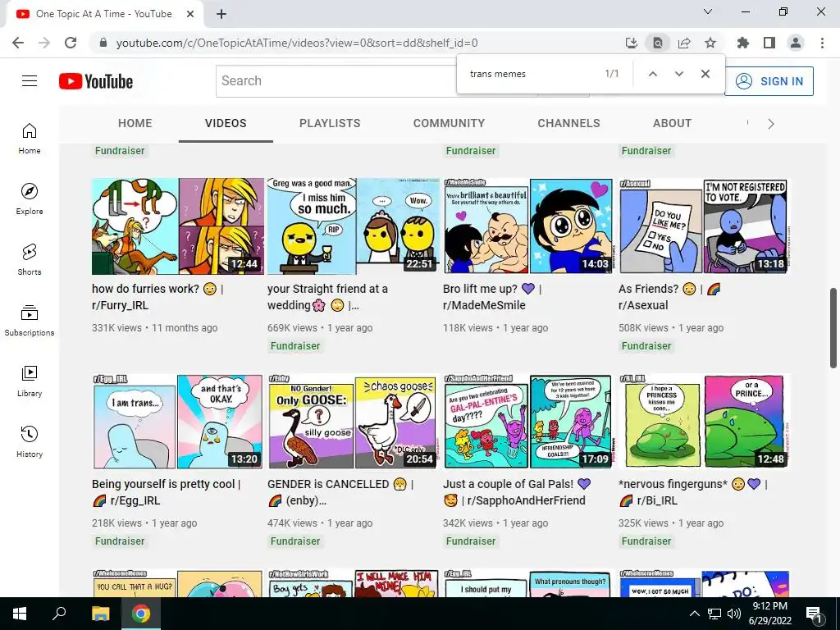
Task: Click the 13:18 Asexual video thumbnail
Action: (705, 226)
